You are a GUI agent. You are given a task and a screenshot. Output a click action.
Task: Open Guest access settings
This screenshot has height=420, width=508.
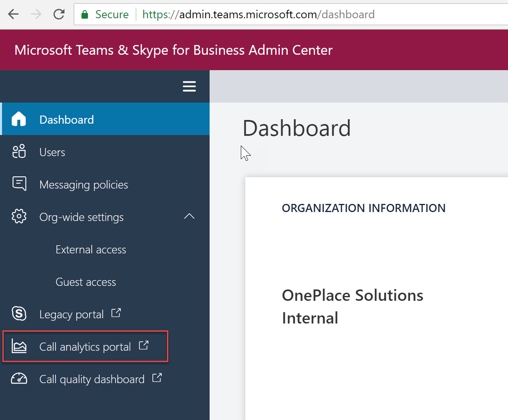pos(86,282)
